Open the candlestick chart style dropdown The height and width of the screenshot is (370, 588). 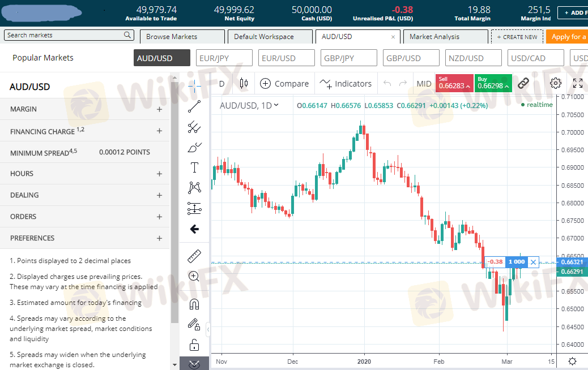[244, 84]
